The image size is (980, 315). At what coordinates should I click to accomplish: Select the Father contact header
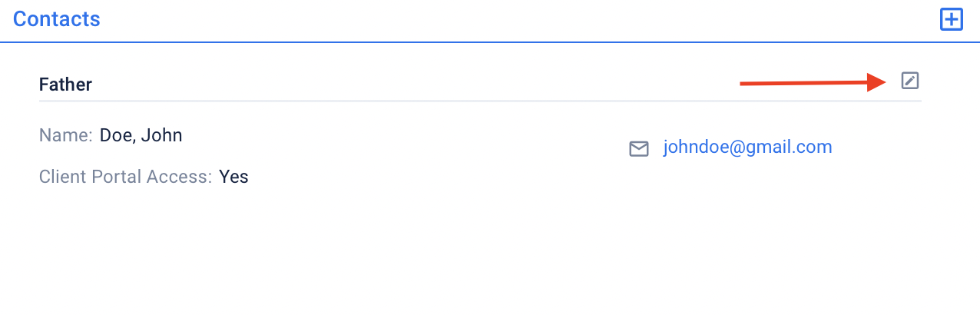[x=65, y=85]
